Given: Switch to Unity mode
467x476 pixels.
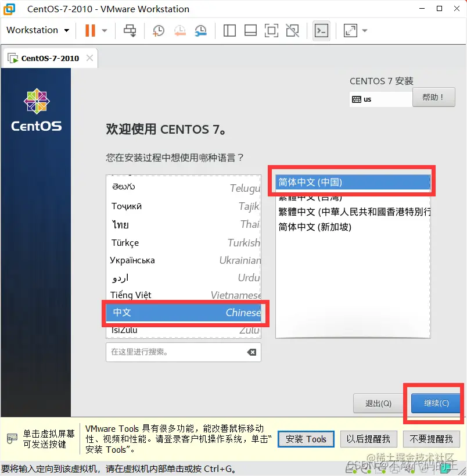Looking at the screenshot, I should tap(293, 30).
